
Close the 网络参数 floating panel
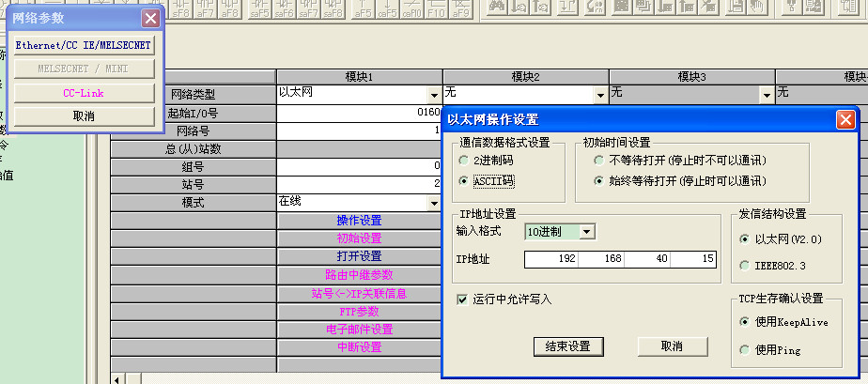148,18
